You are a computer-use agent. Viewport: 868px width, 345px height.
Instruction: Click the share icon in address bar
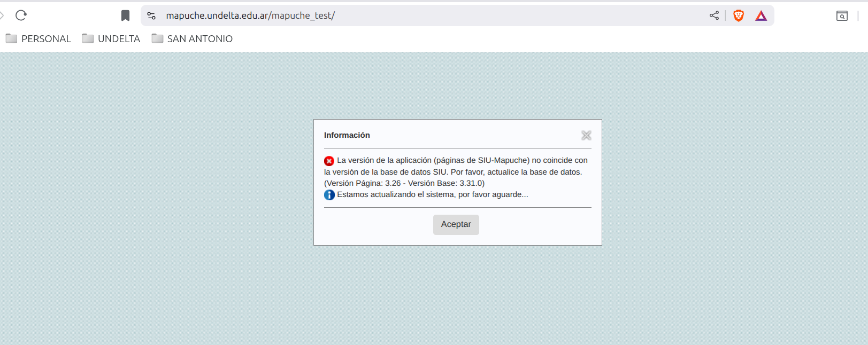click(714, 15)
